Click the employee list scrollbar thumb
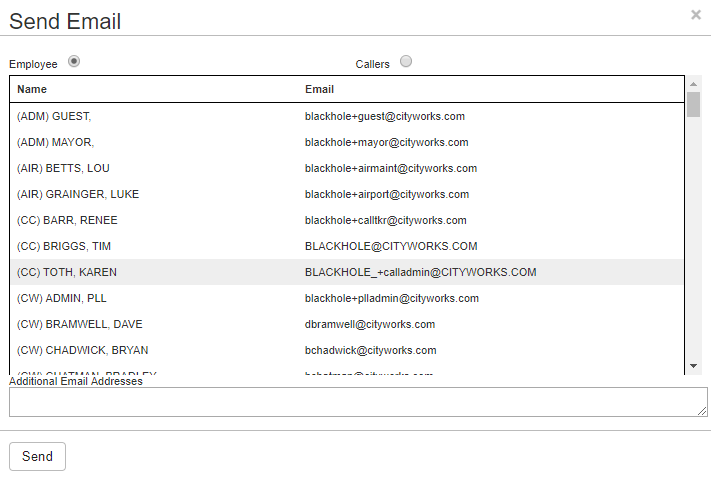 (694, 105)
